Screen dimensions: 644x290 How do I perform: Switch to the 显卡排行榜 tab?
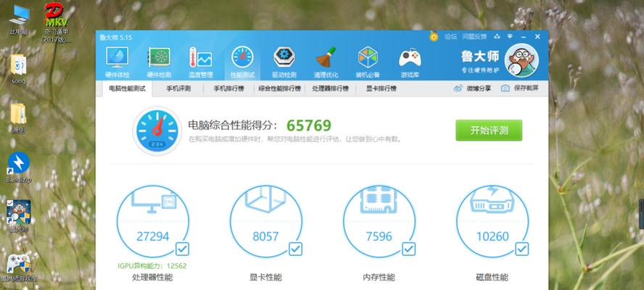[381, 88]
